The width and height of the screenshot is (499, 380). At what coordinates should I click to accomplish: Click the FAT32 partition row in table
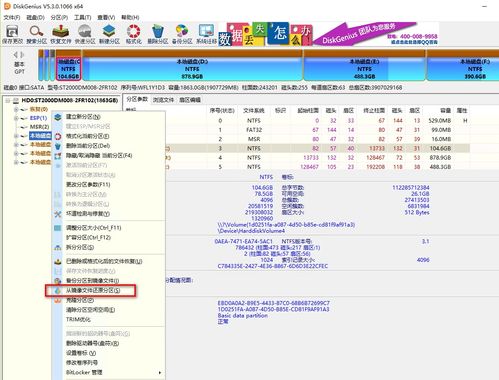click(297, 130)
